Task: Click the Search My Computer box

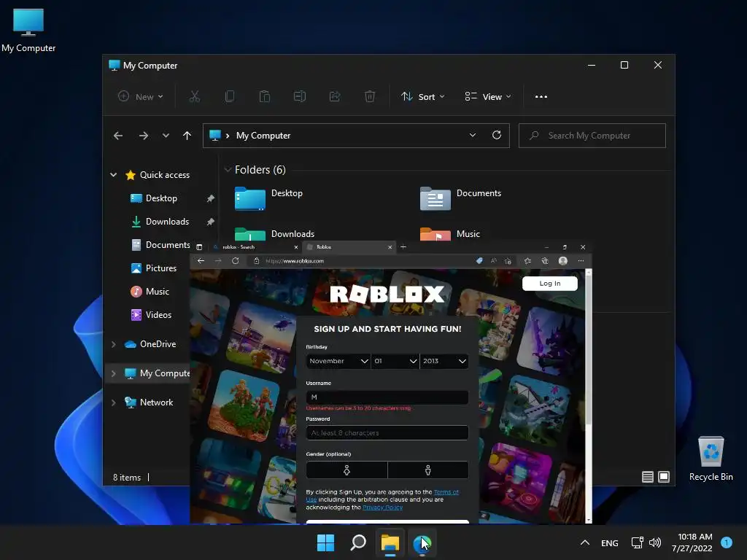Action: tap(592, 136)
